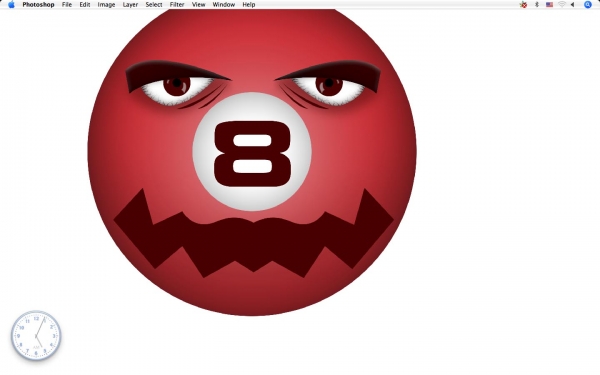Click the volume speaker icon
The image size is (600, 375).
point(572,5)
